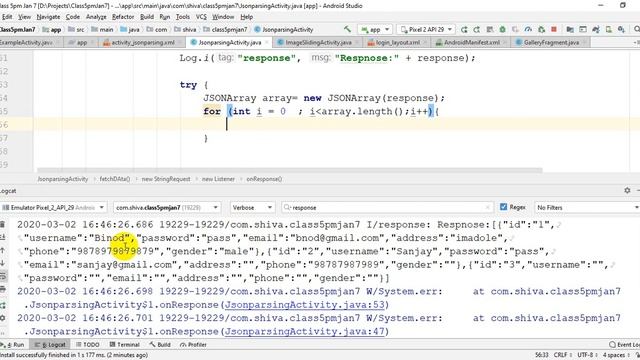This screenshot has height=360, width=640.
Task: Click the Profile app gauge icon
Action: point(528,29)
